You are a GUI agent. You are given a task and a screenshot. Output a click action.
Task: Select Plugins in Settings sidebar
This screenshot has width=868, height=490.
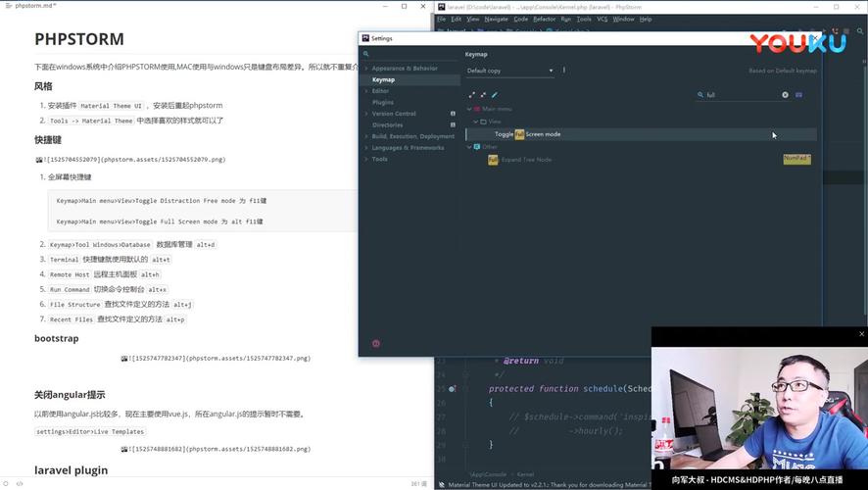tap(383, 103)
